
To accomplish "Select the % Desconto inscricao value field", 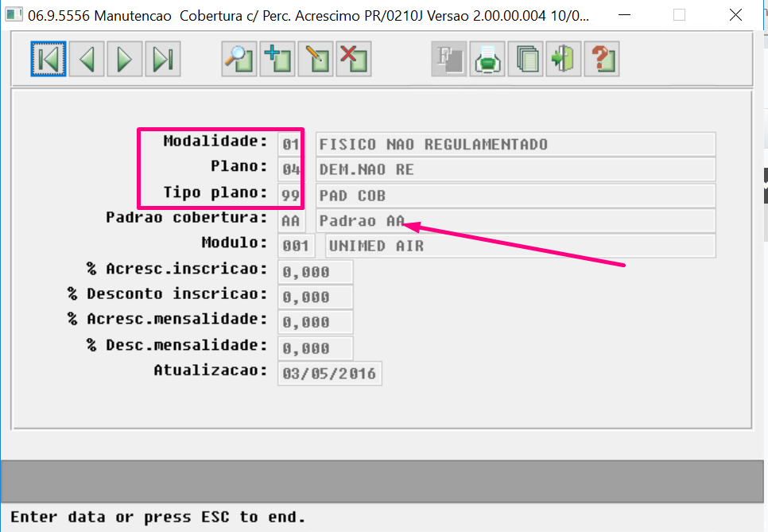I will pos(316,297).
